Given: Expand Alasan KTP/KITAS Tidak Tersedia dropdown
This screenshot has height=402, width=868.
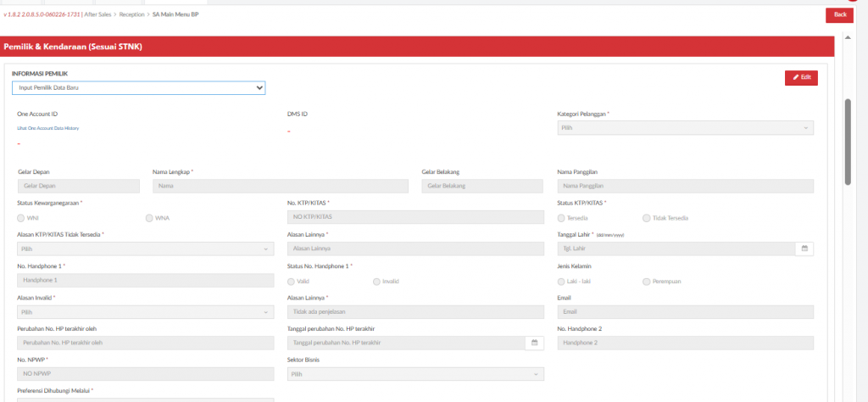Looking at the screenshot, I should coord(145,249).
